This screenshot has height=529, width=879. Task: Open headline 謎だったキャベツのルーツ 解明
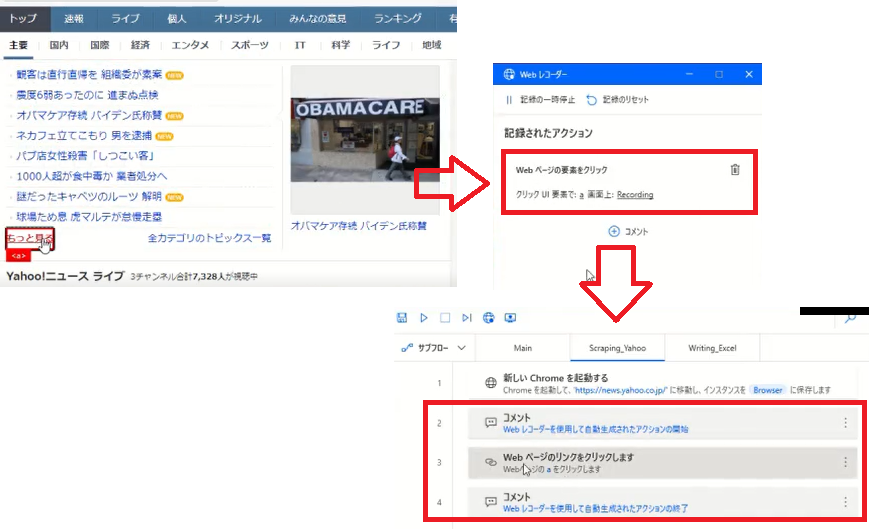(x=89, y=197)
